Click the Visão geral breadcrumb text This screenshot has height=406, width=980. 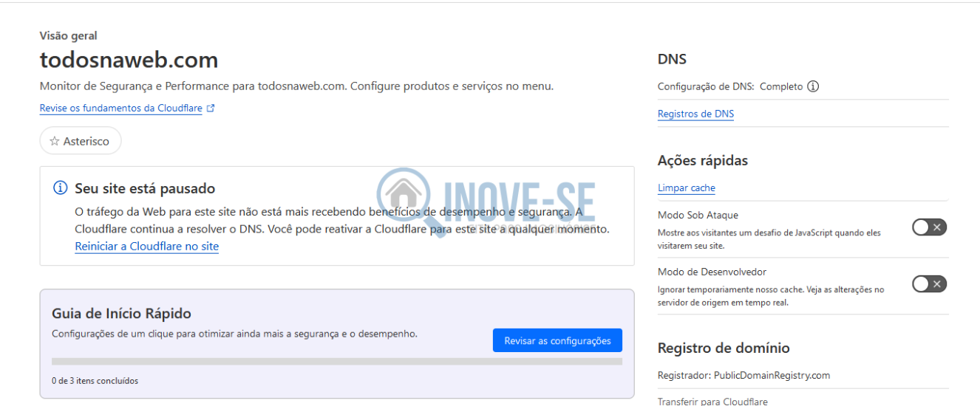click(69, 35)
